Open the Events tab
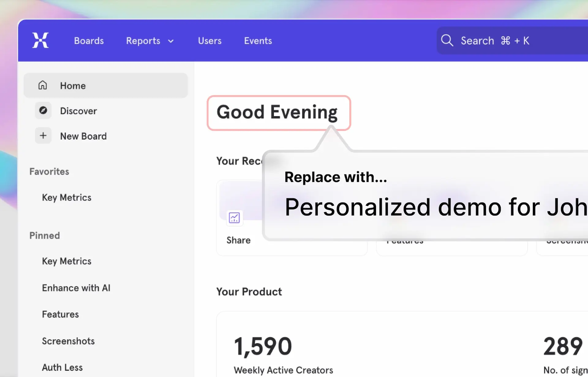The image size is (588, 377). (x=258, y=40)
